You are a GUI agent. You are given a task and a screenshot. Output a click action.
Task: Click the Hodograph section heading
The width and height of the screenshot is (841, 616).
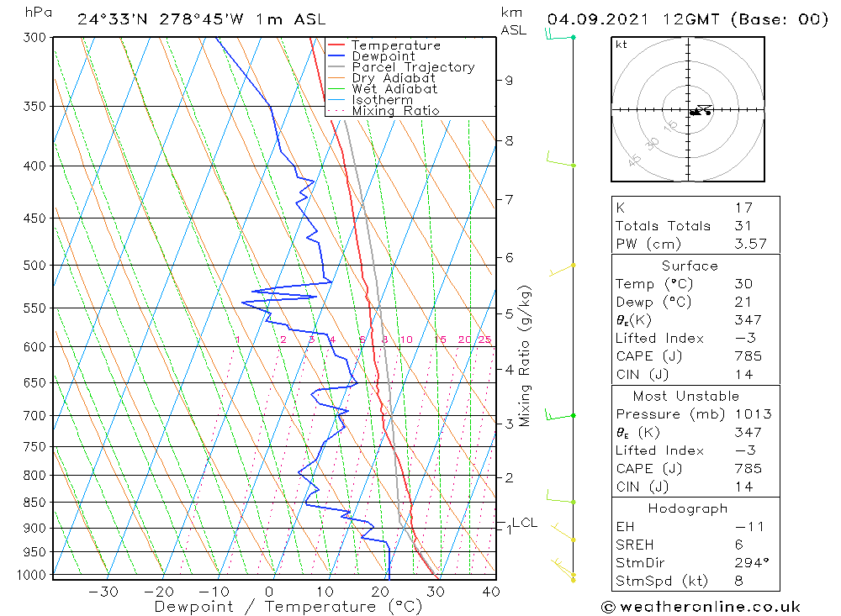688,508
